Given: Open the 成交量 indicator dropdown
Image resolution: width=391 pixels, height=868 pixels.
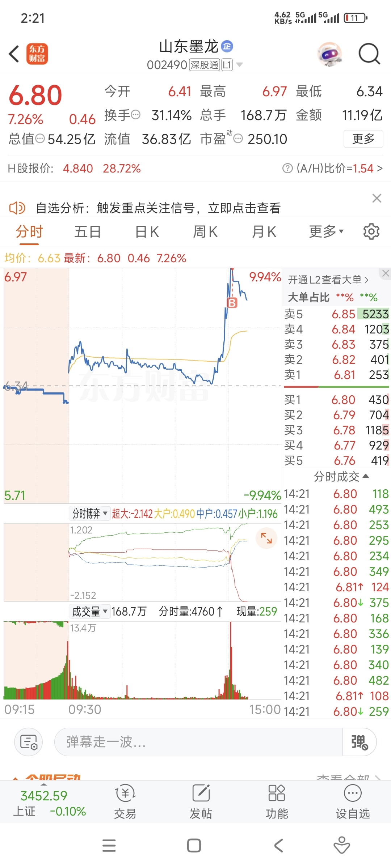Looking at the screenshot, I should click(x=90, y=612).
